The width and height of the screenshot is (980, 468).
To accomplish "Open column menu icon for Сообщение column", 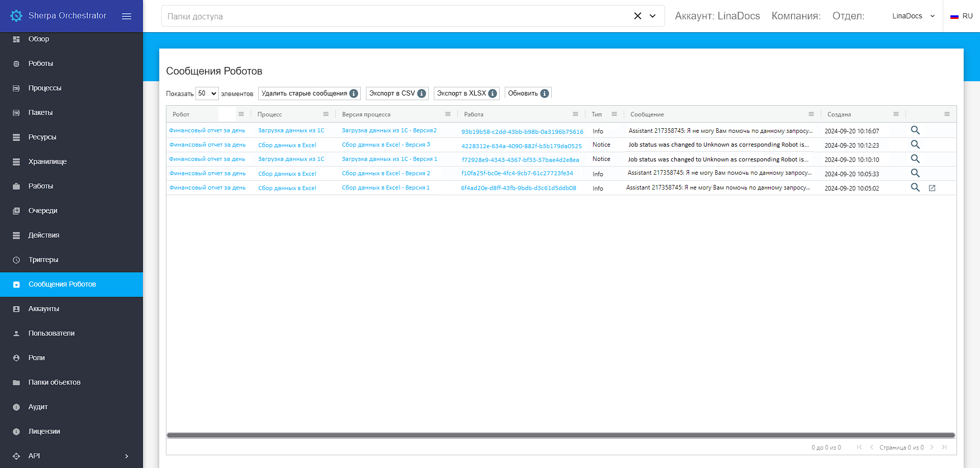I will click(x=811, y=114).
